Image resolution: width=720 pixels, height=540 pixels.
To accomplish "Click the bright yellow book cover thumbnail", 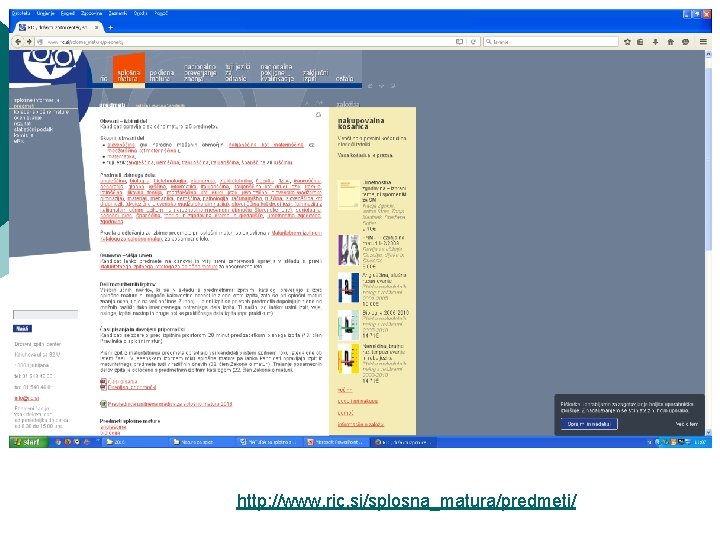I will point(349,359).
